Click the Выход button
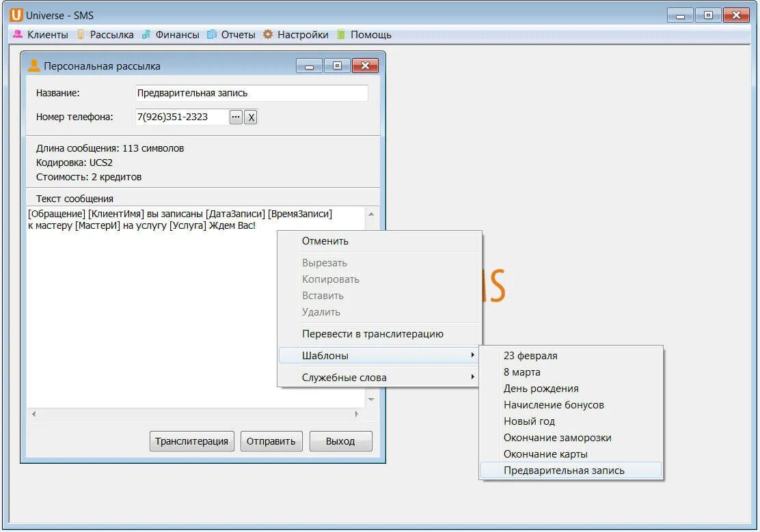The width and height of the screenshot is (760, 532). (x=340, y=441)
